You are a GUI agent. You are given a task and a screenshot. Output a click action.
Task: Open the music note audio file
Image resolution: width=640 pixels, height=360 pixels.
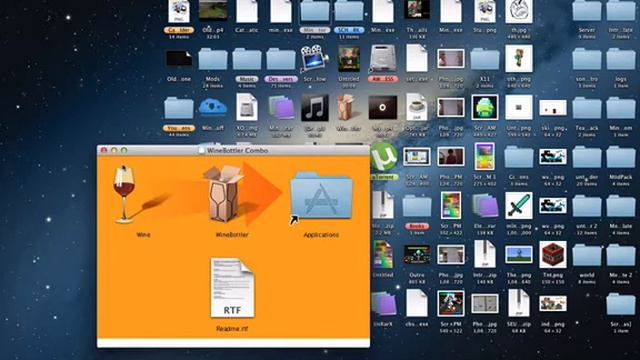click(315, 108)
